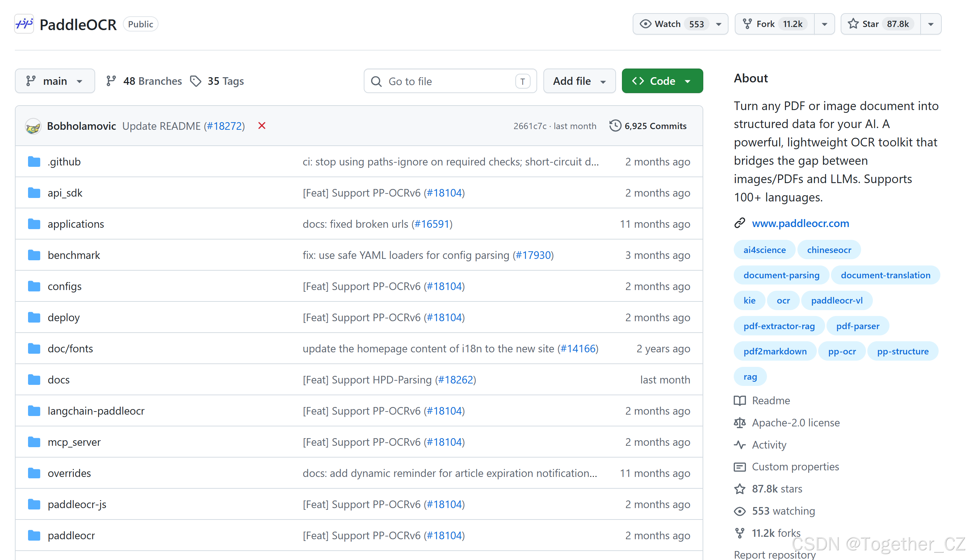Click the eye icon beside 553 watching
Viewport: 967px width, 560px height.
tap(740, 512)
